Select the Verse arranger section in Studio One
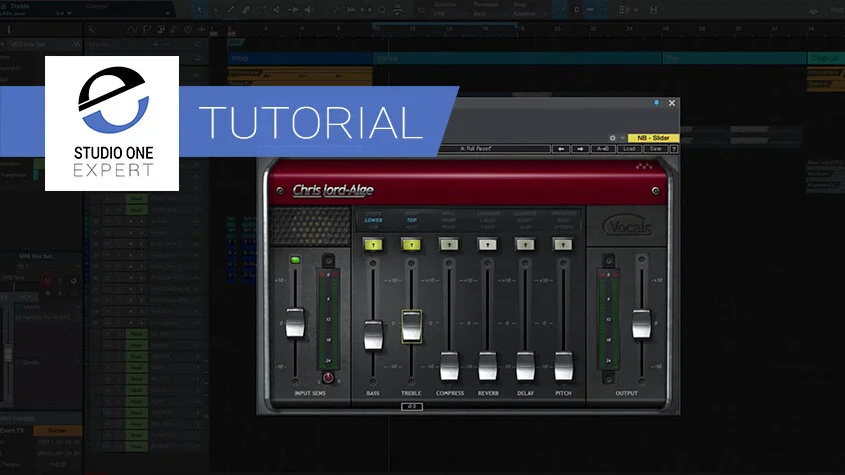Screen dimensions: 845x475 pyautogui.click(x=517, y=58)
